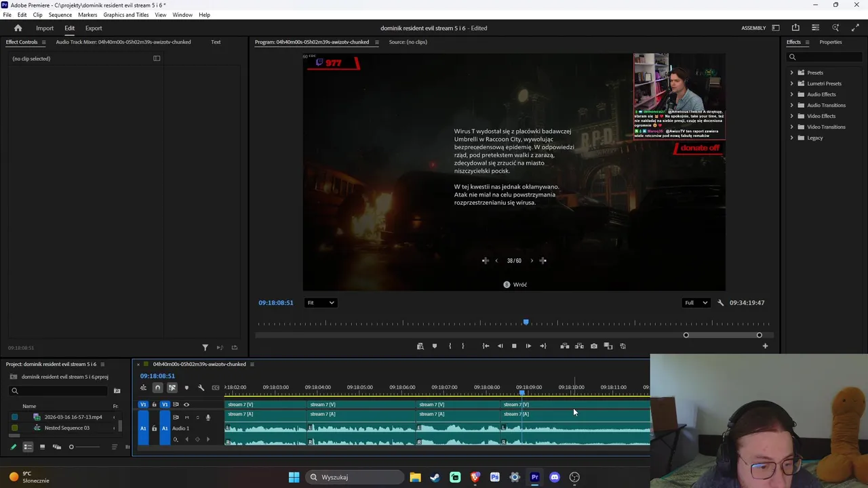Toggle Snap in Timeline magnet button
The width and height of the screenshot is (868, 488).
click(x=157, y=388)
